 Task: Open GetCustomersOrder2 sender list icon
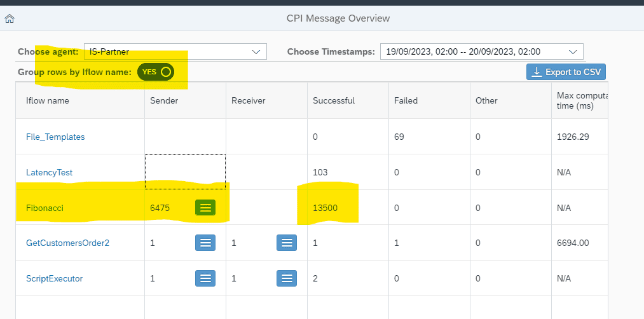(205, 243)
